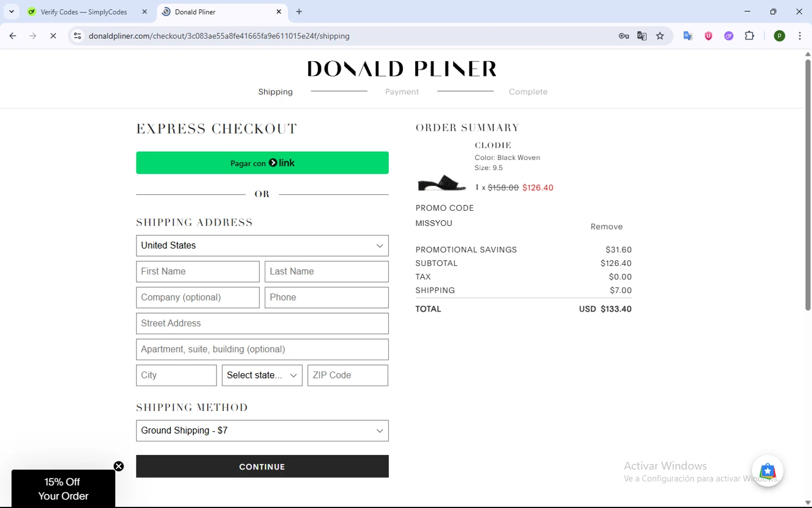Open the red shield extension icon

coord(708,36)
